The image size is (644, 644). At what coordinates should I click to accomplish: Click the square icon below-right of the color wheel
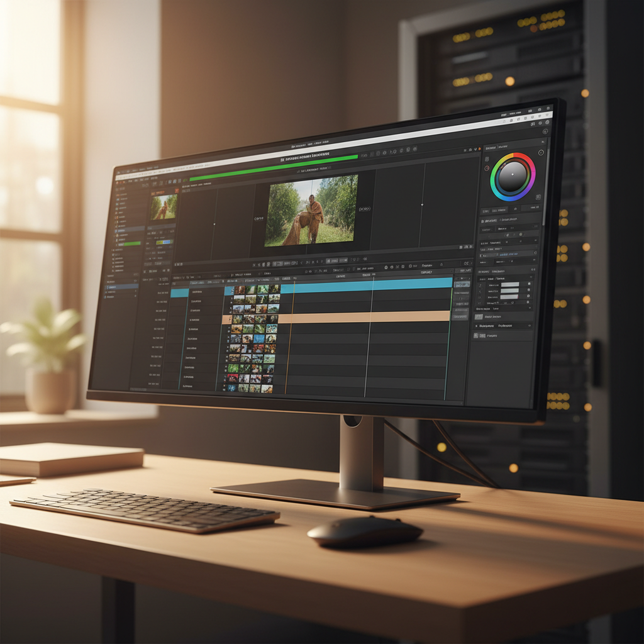point(538,197)
